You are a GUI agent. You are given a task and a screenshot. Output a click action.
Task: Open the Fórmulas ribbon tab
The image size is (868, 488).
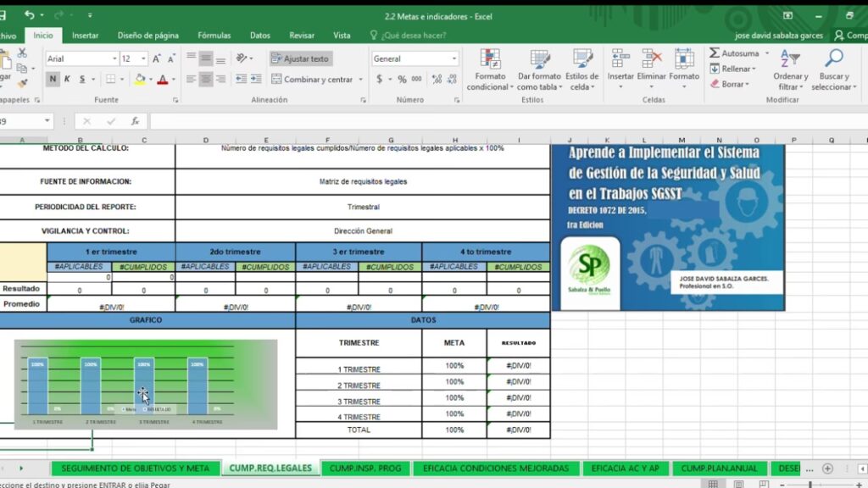point(214,36)
